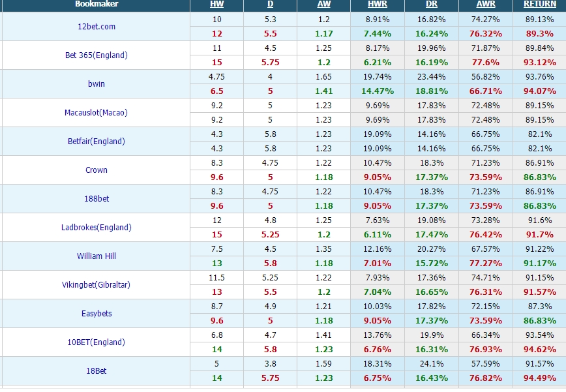Select Ladbrokes' 7.63% home win rate
The height and width of the screenshot is (392, 566).
[x=377, y=220]
